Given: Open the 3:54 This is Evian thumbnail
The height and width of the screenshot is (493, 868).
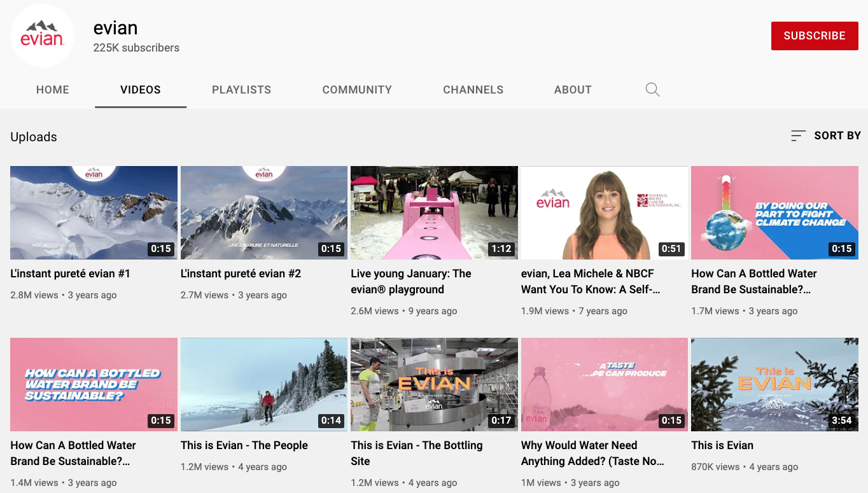Looking at the screenshot, I should point(774,384).
